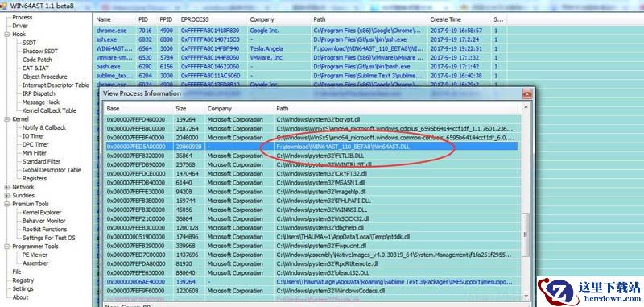
Task: Select the dbghelp.dll module row
Action: [312, 228]
